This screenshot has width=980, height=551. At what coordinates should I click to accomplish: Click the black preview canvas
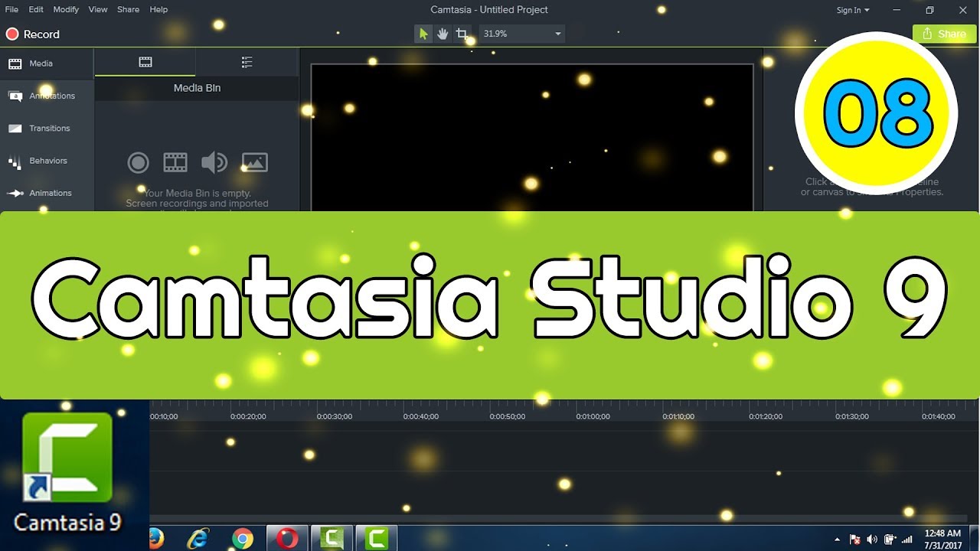[532, 138]
